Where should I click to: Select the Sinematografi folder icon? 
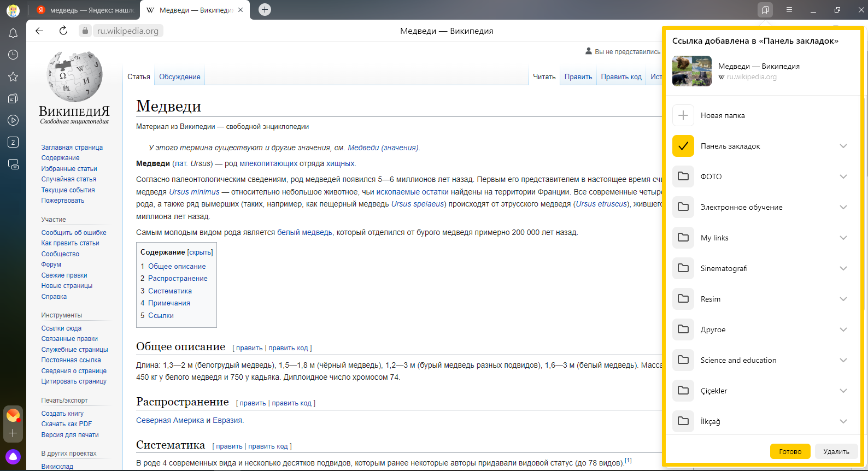click(683, 268)
